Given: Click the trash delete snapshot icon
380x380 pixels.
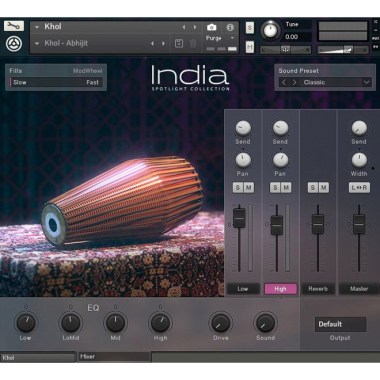Looking at the screenshot, I should click(x=193, y=43).
